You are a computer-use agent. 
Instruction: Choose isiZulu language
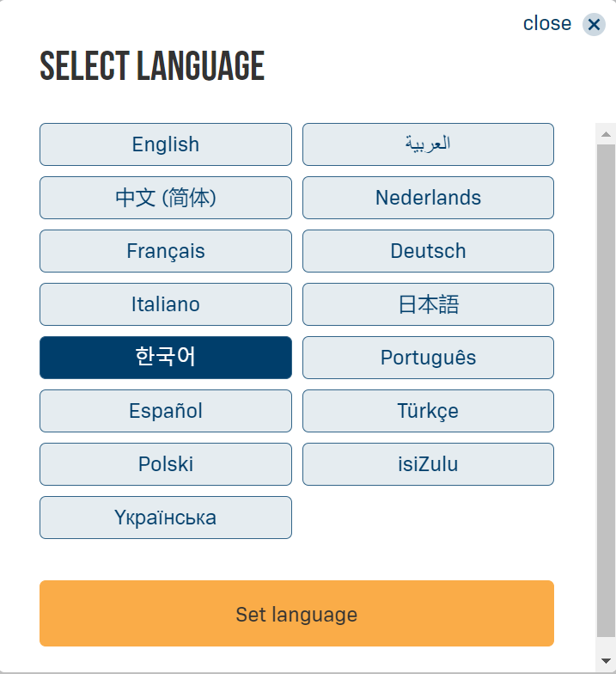[428, 464]
